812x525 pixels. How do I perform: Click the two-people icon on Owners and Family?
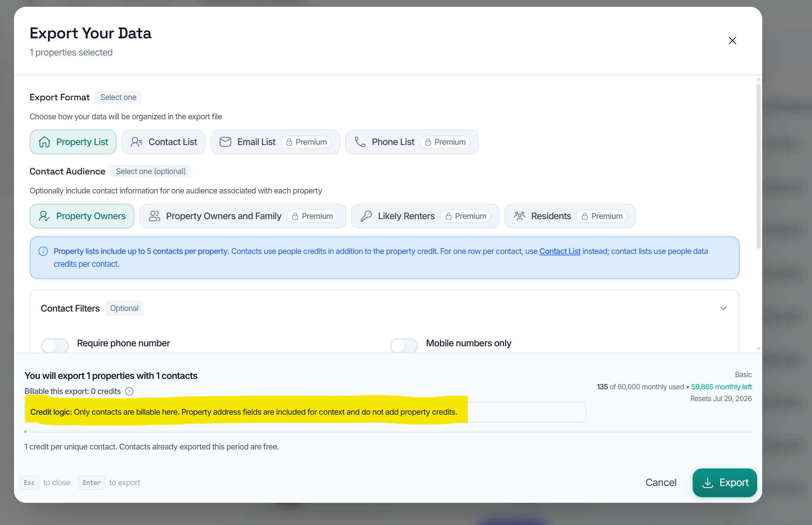pos(154,216)
